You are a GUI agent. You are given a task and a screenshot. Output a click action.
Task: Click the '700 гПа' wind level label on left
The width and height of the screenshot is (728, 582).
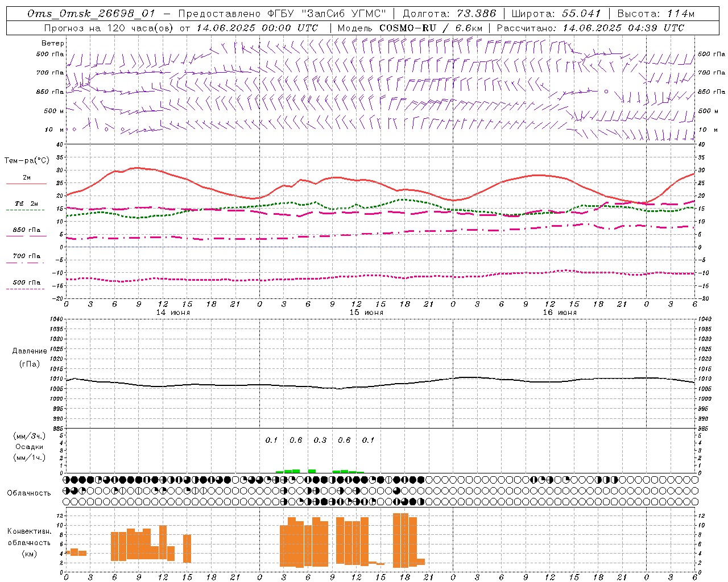tap(50, 73)
